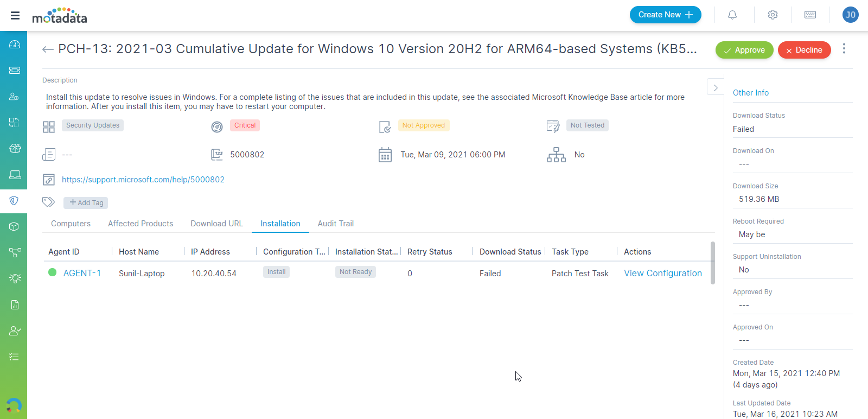Open the change management sidebar icon
Image resolution: width=868 pixels, height=419 pixels.
(15, 122)
